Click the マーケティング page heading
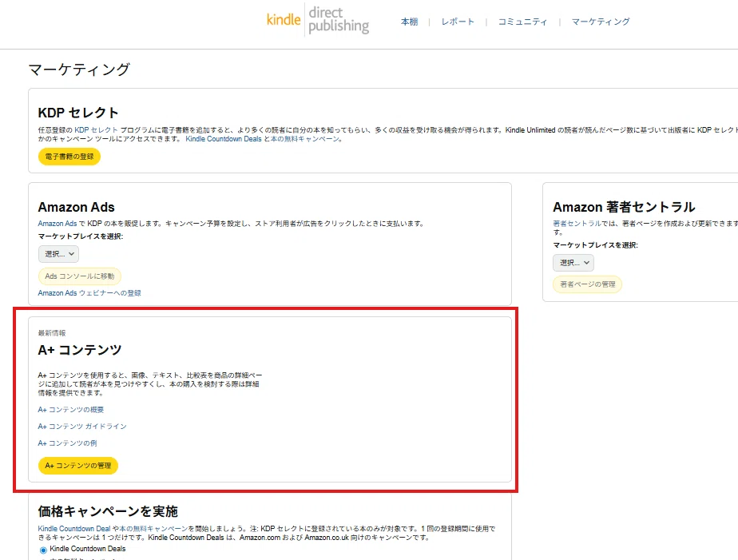738x560 pixels. pyautogui.click(x=79, y=70)
